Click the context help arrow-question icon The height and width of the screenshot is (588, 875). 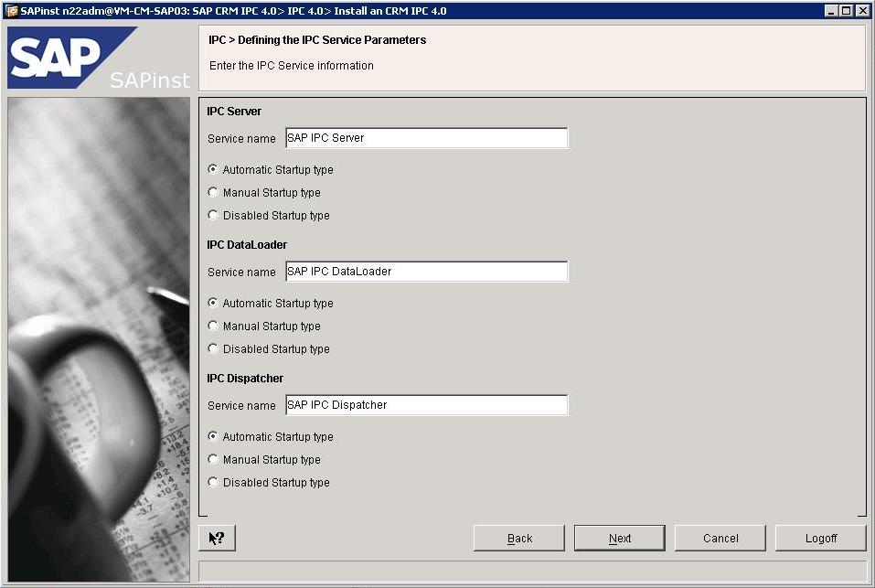(217, 538)
